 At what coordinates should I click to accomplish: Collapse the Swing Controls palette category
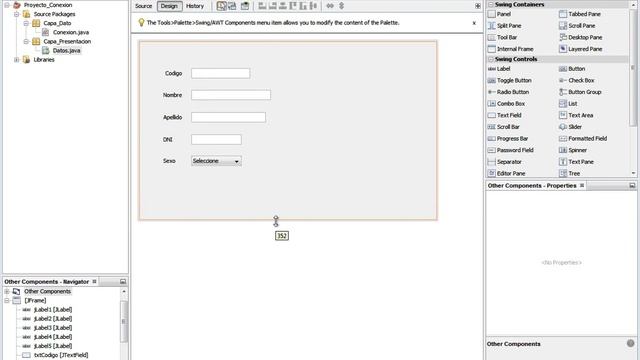point(491,59)
